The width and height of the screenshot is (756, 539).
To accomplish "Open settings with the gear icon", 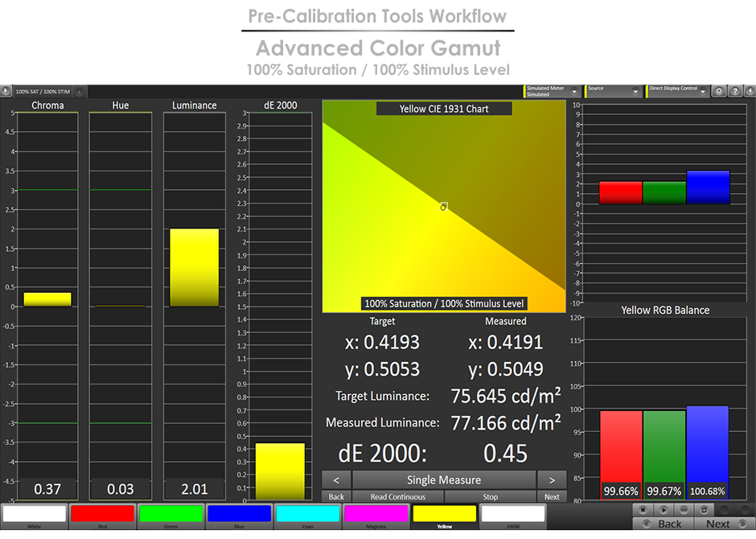I will 719,91.
